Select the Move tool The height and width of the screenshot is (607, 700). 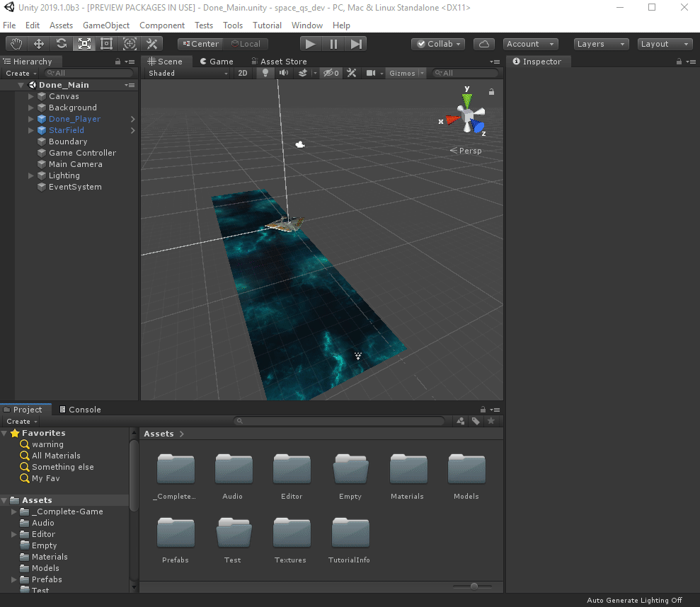click(x=39, y=43)
